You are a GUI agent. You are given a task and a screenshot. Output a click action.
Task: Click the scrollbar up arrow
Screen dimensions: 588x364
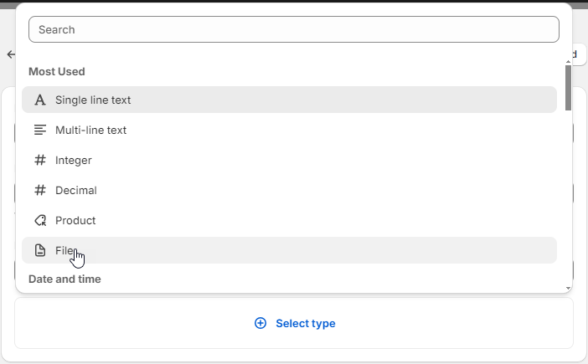pos(568,62)
